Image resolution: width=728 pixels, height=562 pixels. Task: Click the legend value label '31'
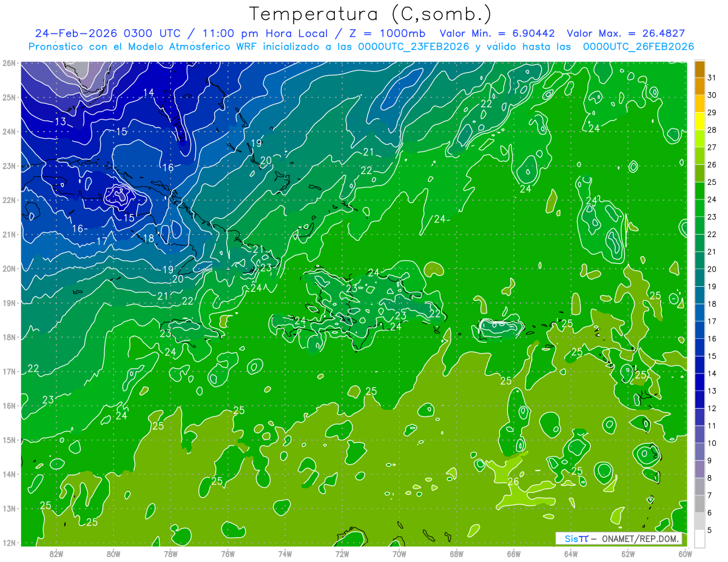tap(712, 78)
